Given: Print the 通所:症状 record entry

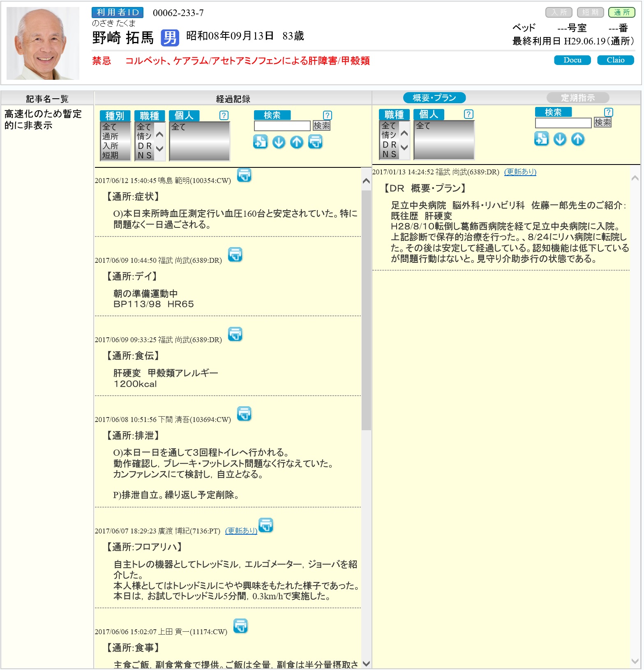Looking at the screenshot, I should (x=244, y=175).
